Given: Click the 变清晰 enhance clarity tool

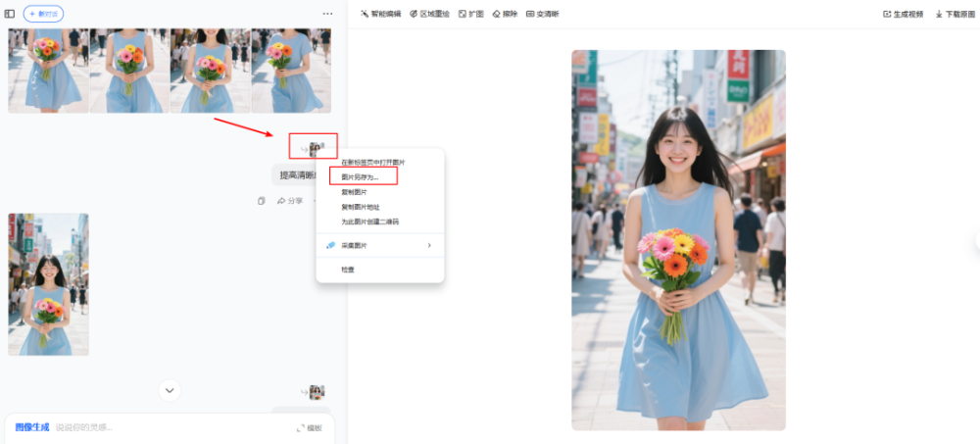Looking at the screenshot, I should coord(543,14).
